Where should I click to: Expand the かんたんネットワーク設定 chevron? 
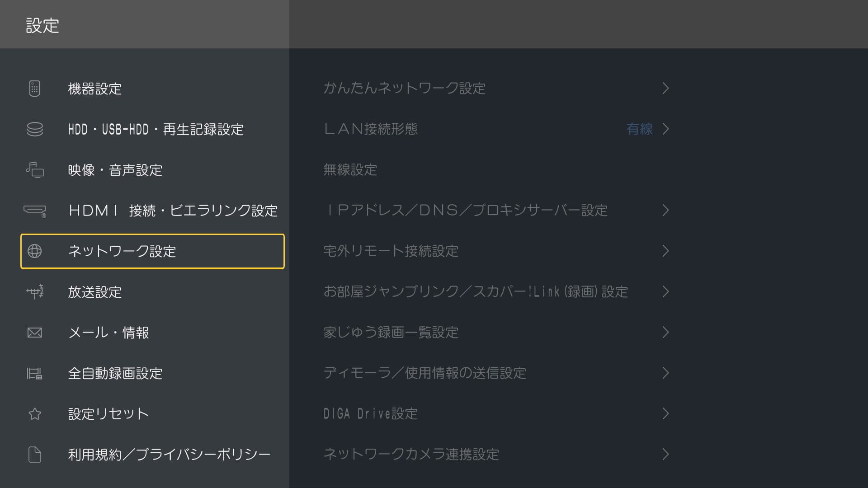click(665, 88)
